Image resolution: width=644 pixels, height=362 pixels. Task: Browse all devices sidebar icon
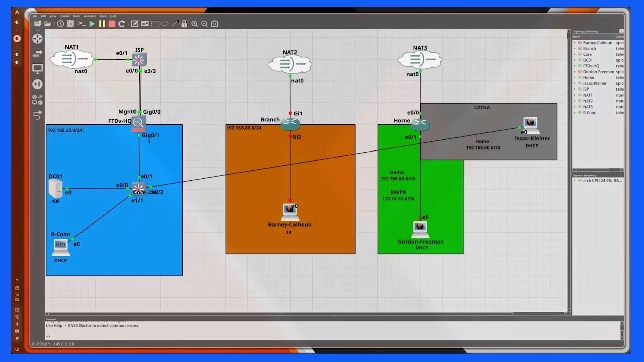point(37,100)
